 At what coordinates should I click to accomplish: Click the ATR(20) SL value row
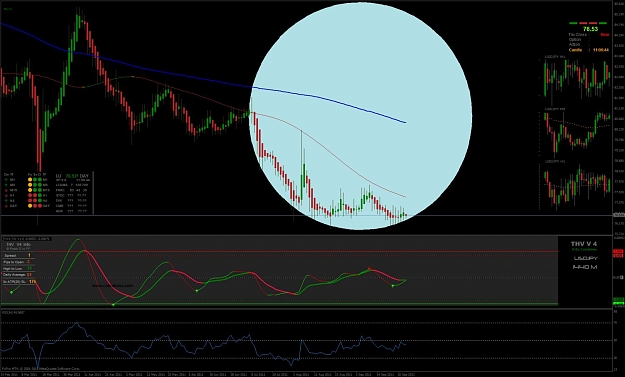click(x=19, y=282)
